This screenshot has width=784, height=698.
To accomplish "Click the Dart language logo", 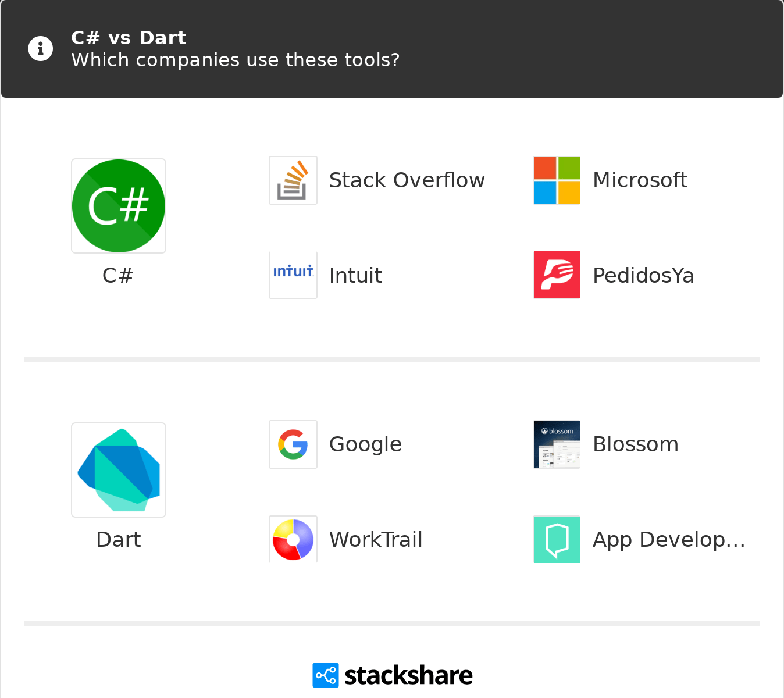I will [x=119, y=470].
